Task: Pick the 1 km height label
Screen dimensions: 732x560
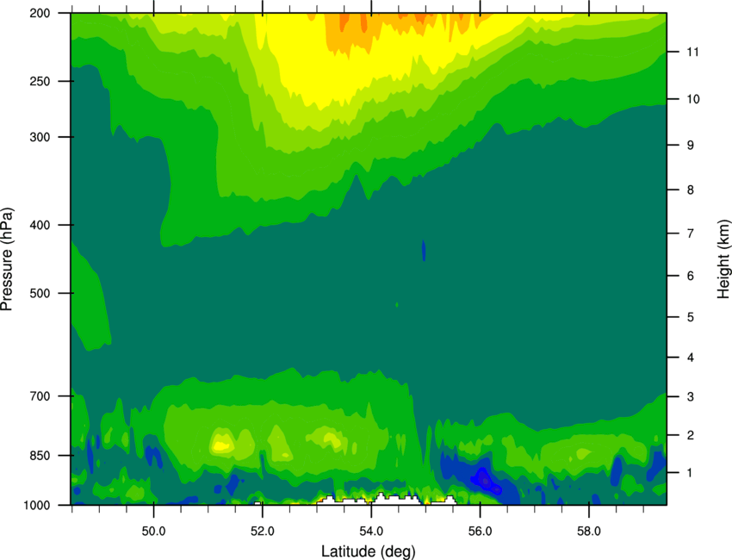Action: pyautogui.click(x=691, y=473)
